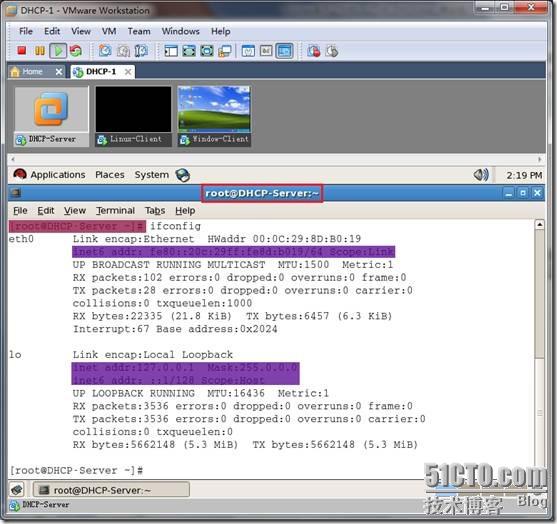Open the terminal Edit menu

point(46,211)
